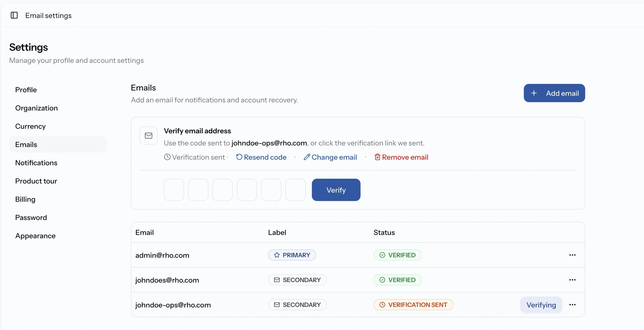Open Password settings

[58, 217]
